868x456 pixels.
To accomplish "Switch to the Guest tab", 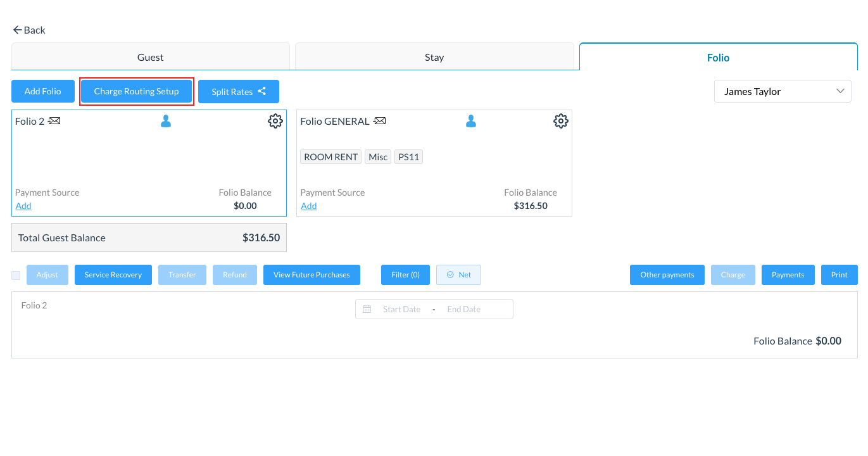I will tap(150, 57).
